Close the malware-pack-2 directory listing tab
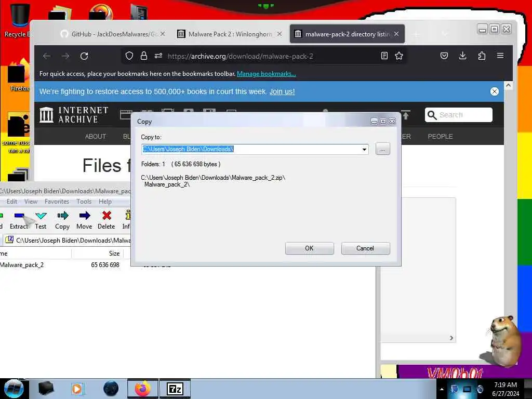 (396, 34)
